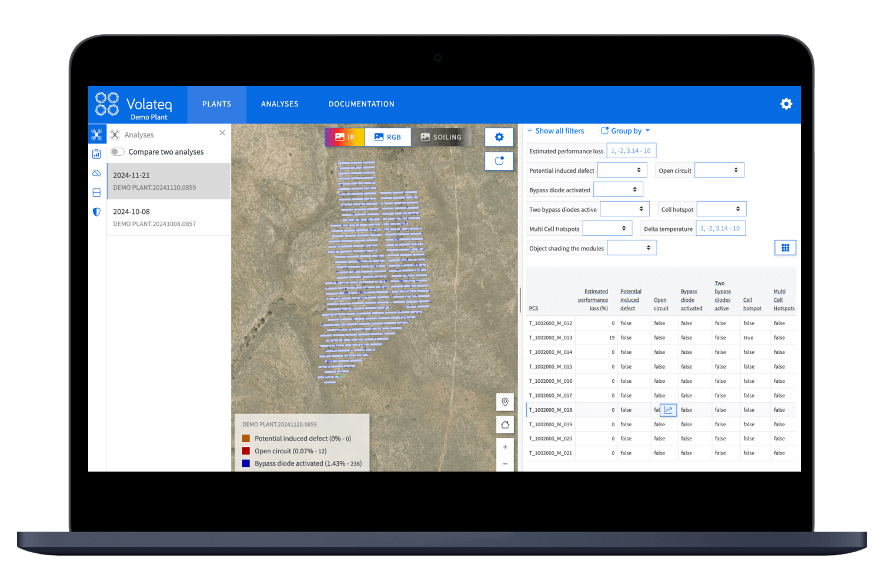Screen dimensions: 882x588
Task: Open the chart icon on row T_1002000_M_018
Action: click(x=668, y=410)
